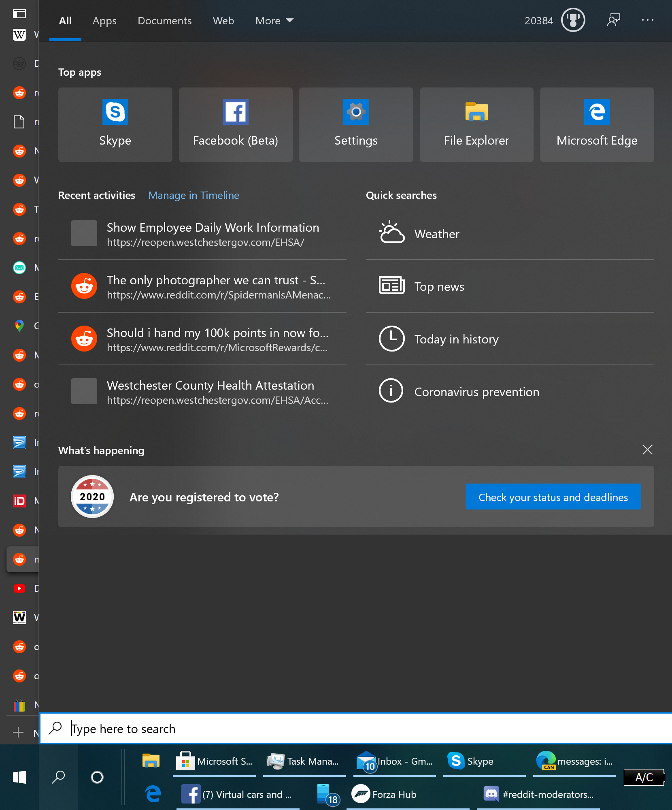This screenshot has width=672, height=810.
Task: Switch to Facebook Virtual cars taskbar window
Action: [238, 795]
